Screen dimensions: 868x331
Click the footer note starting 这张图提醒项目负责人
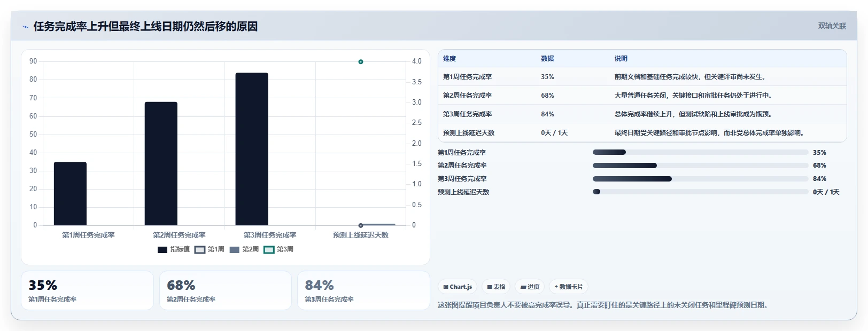[604, 305]
